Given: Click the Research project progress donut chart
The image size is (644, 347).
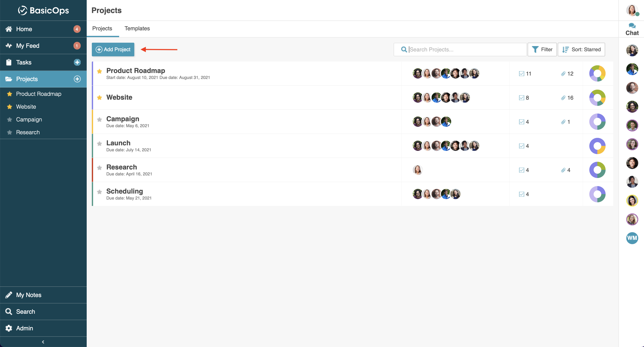Looking at the screenshot, I should pos(597,170).
